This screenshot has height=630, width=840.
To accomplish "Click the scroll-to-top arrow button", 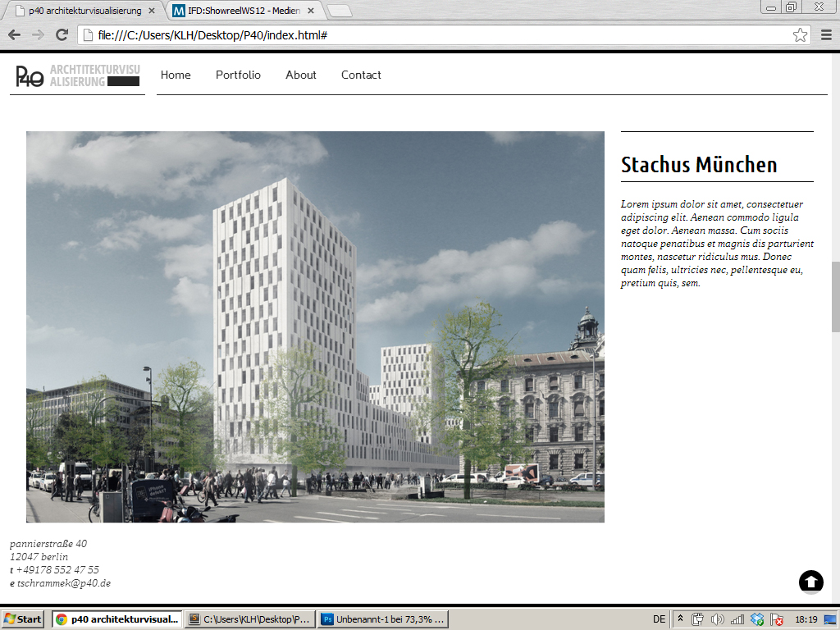I will coord(810,582).
